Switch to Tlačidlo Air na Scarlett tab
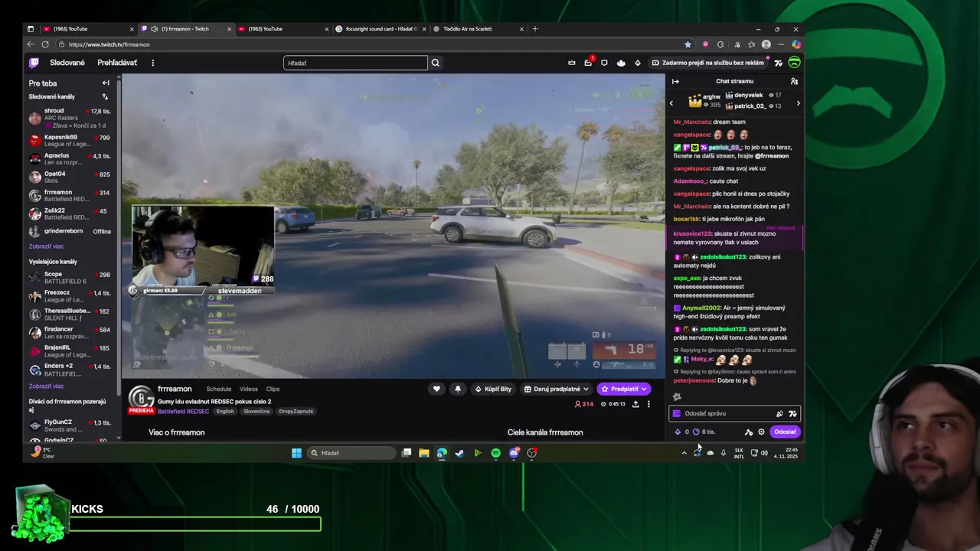Viewport: 980px width, 551px height. point(479,29)
